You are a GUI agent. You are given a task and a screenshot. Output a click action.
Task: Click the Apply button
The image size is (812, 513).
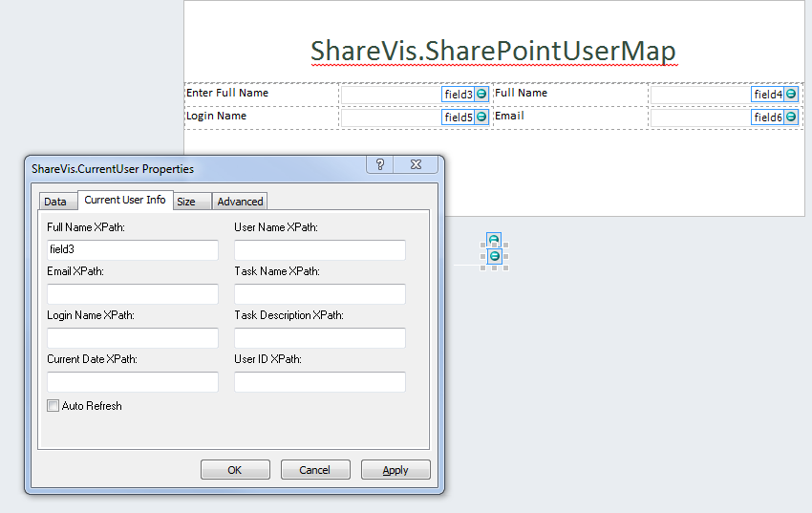(395, 469)
